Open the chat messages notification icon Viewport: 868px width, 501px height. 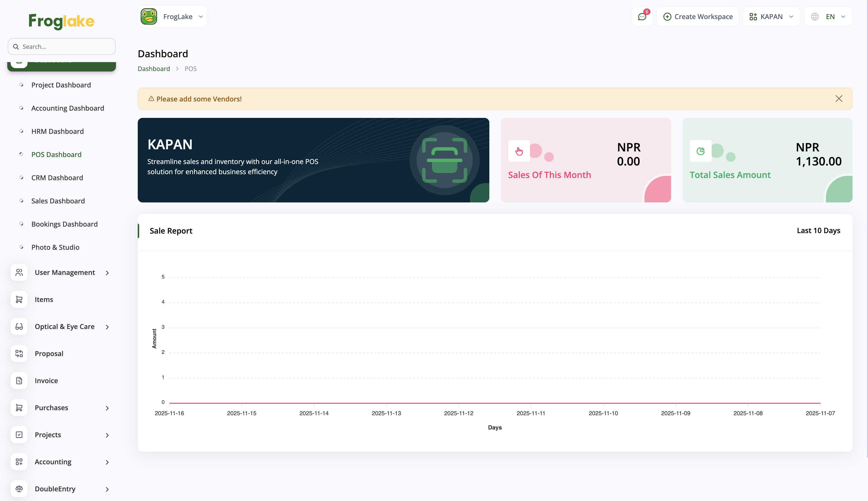point(642,17)
